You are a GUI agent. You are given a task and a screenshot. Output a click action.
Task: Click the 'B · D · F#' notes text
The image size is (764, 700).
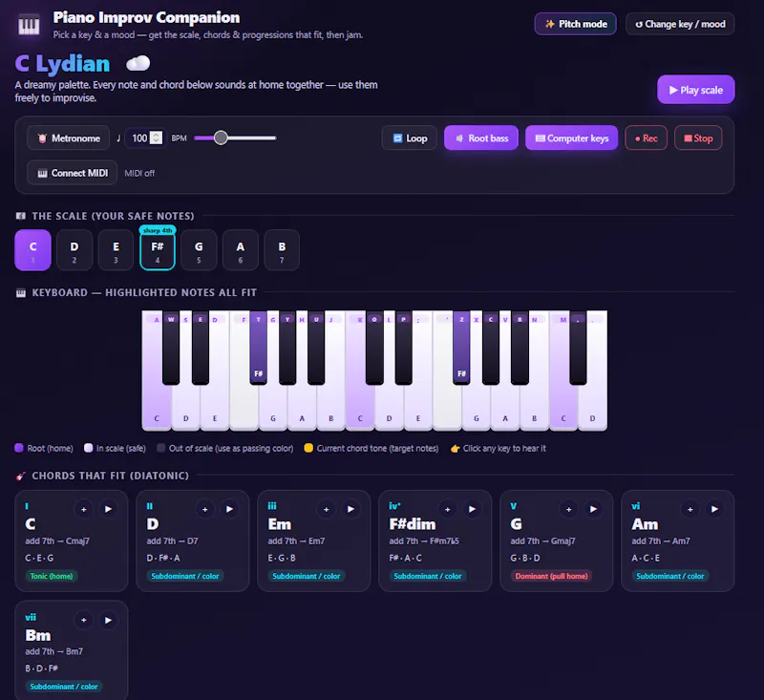[41, 668]
